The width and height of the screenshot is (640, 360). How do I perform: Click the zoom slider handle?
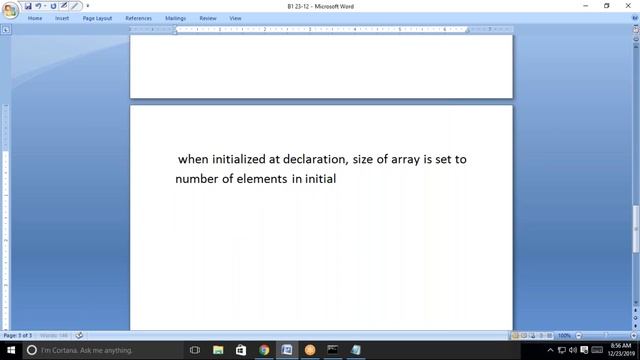[606, 336]
